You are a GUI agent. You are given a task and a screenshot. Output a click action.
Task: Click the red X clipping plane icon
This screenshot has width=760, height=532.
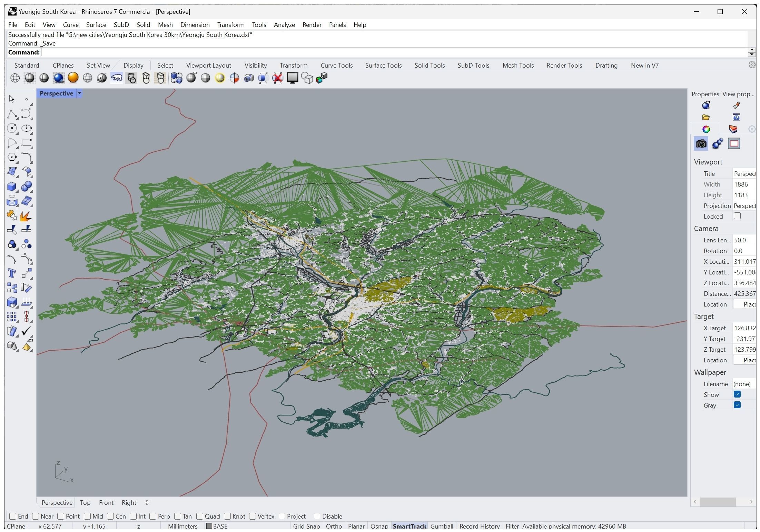pos(277,78)
